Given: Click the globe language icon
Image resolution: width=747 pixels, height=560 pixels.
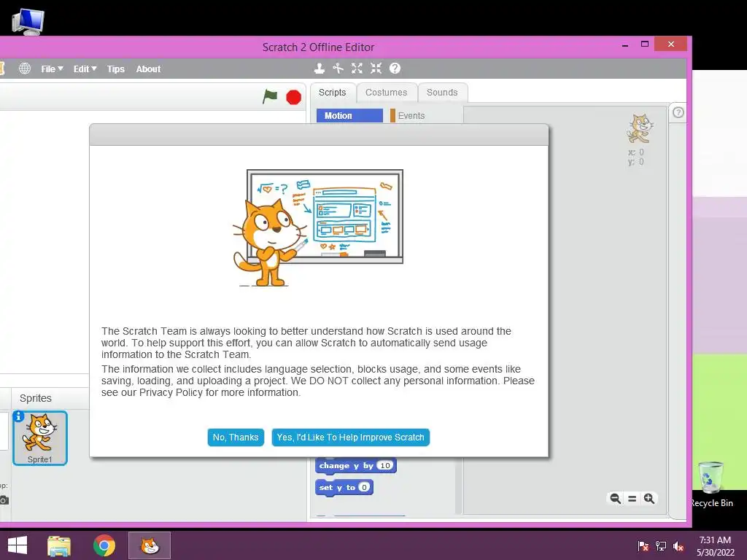Looking at the screenshot, I should (x=25, y=69).
